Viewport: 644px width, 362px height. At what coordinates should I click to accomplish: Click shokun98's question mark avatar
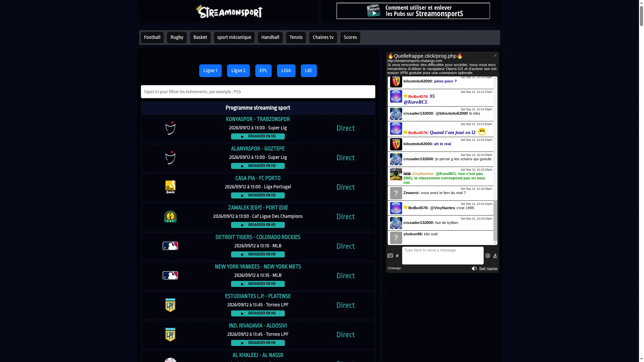pyautogui.click(x=396, y=238)
